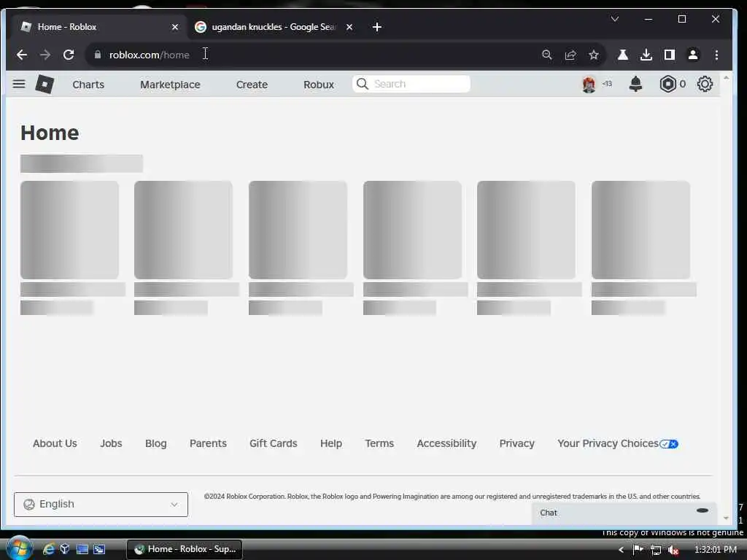Open the Accessibility footer link
Image resolution: width=747 pixels, height=560 pixels.
point(446,443)
